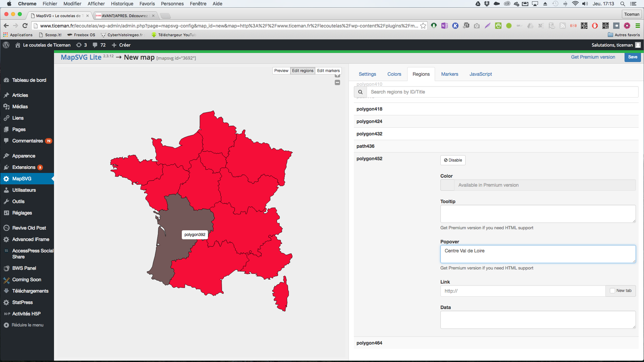Open the Colors tab
The width and height of the screenshot is (644, 362).
pos(394,74)
